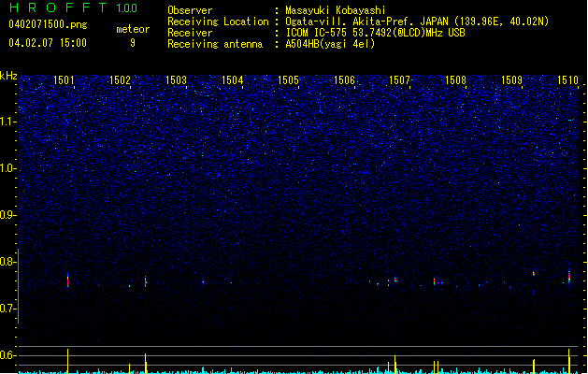The height and width of the screenshot is (374, 588).
Task: Click the meteor echo at 1510
Action: click(569, 277)
